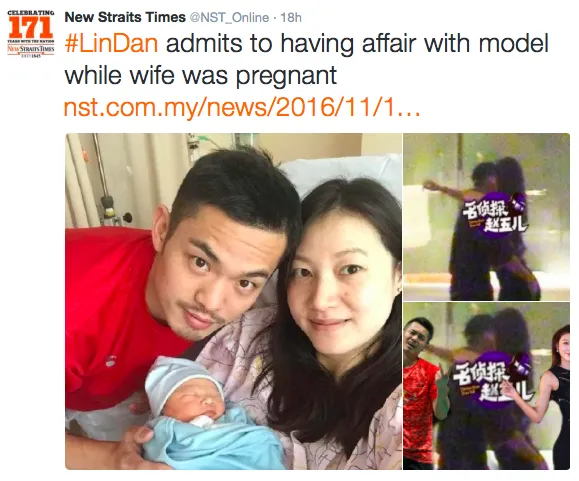Click the orange 171 number in the avatar
Screen dimensions: 579x481
pos(31,27)
